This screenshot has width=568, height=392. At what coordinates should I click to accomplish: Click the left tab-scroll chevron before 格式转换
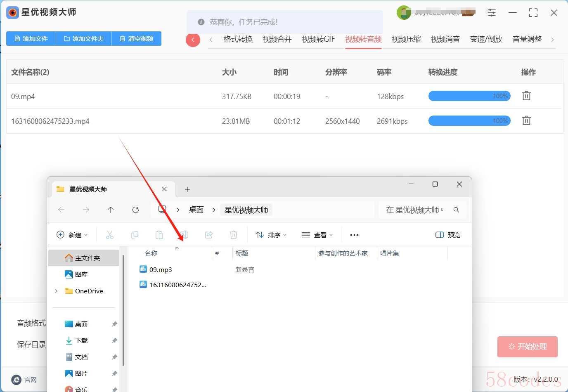tap(211, 40)
